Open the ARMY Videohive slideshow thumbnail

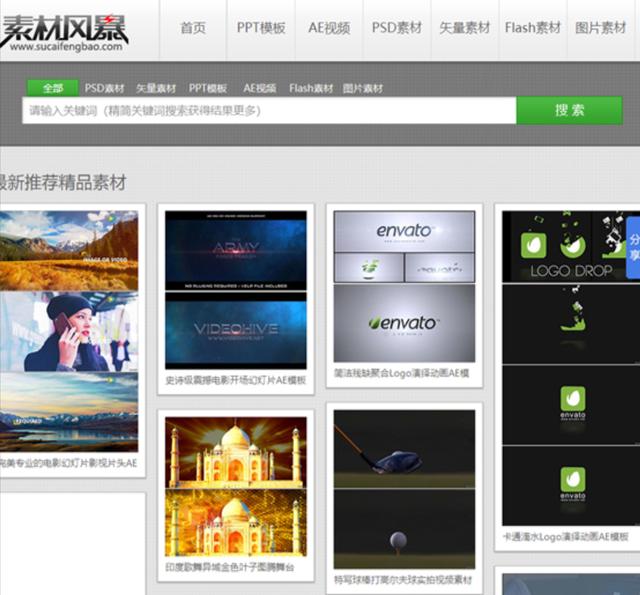(236, 290)
